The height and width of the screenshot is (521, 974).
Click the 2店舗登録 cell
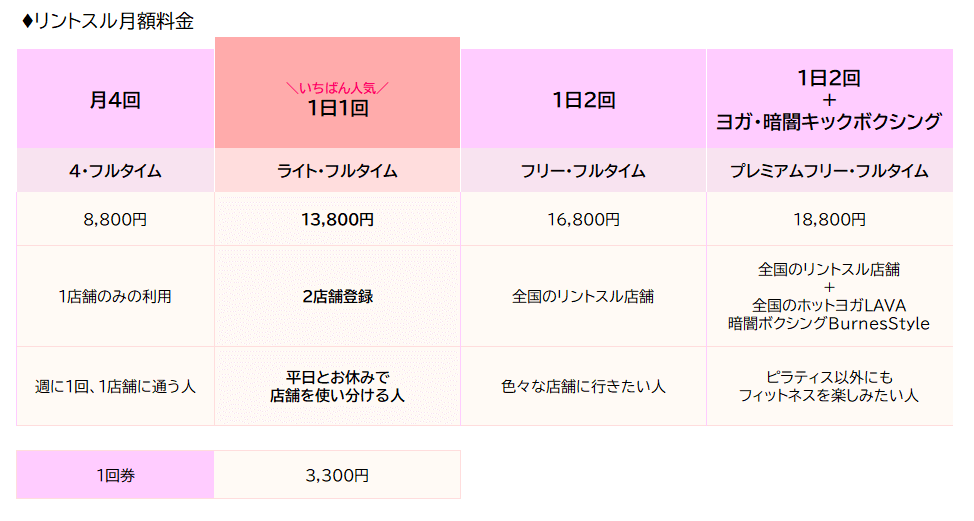[x=337, y=296]
